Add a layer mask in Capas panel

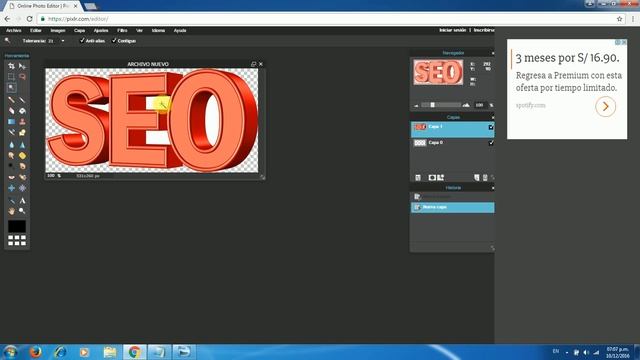tap(432, 178)
